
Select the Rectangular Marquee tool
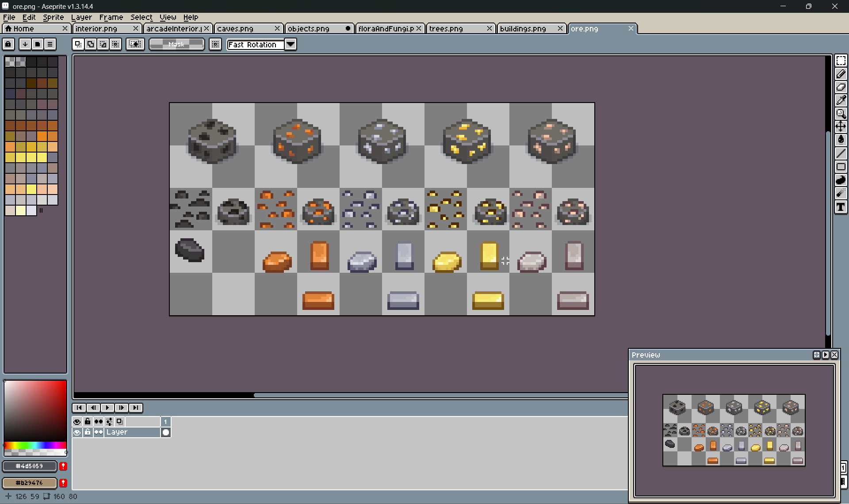[x=841, y=61]
